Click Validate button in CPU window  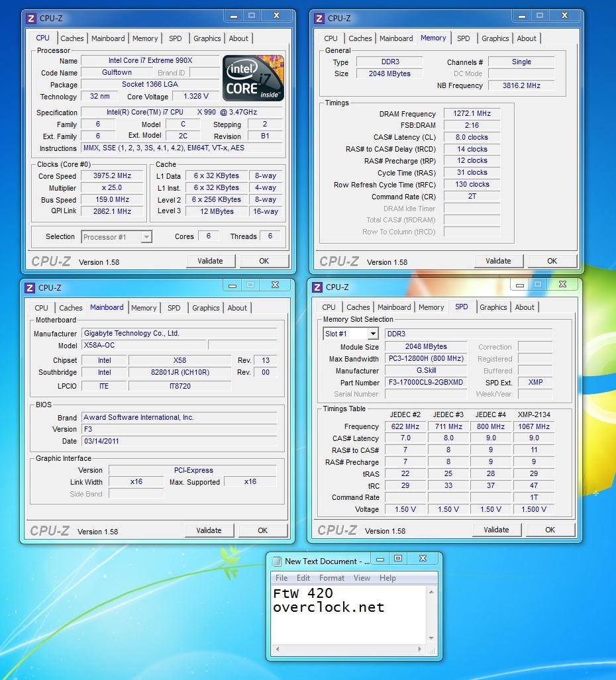(x=211, y=261)
